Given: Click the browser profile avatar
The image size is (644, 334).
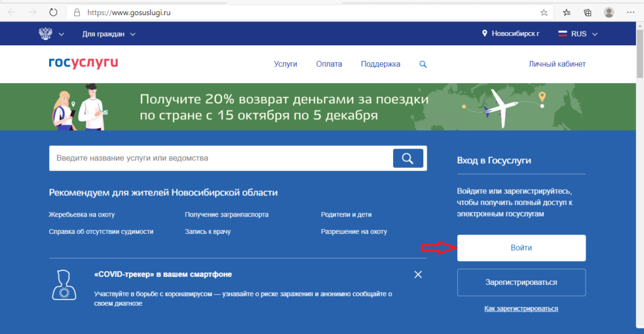Looking at the screenshot, I should (609, 13).
